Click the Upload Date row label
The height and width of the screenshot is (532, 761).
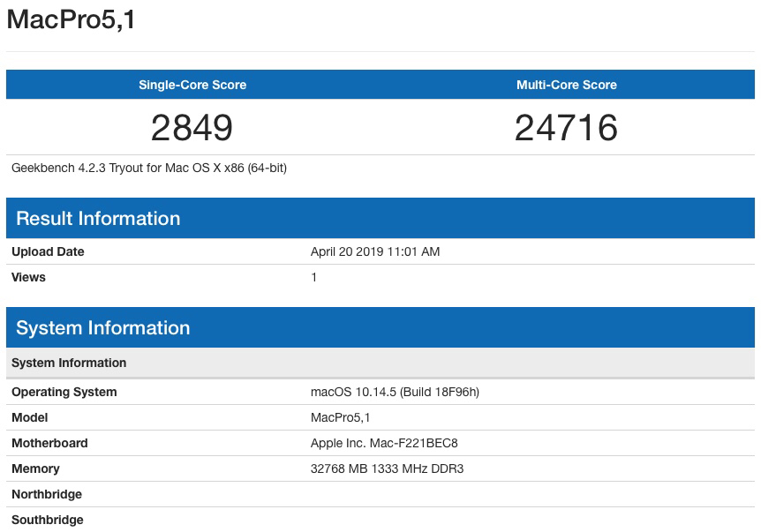pos(48,251)
